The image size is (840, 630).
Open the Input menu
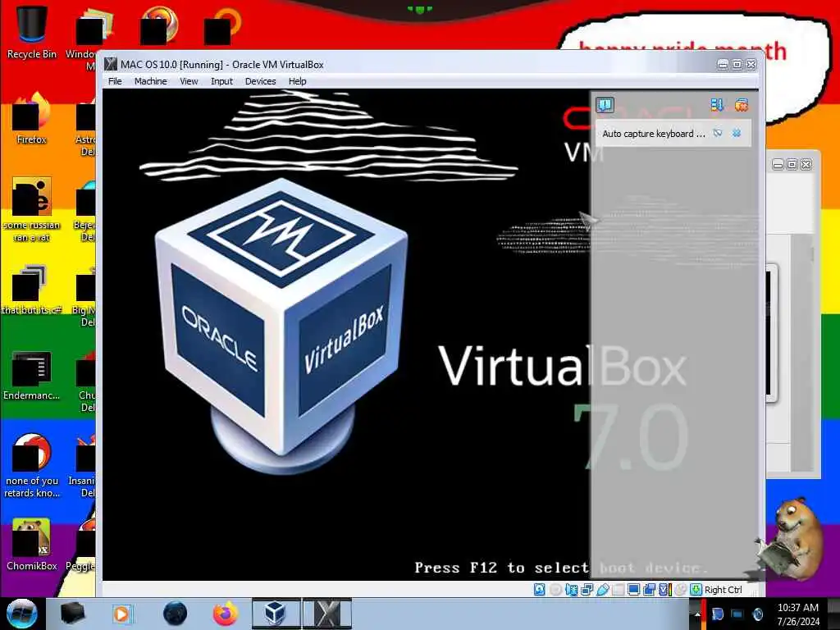[x=221, y=81]
